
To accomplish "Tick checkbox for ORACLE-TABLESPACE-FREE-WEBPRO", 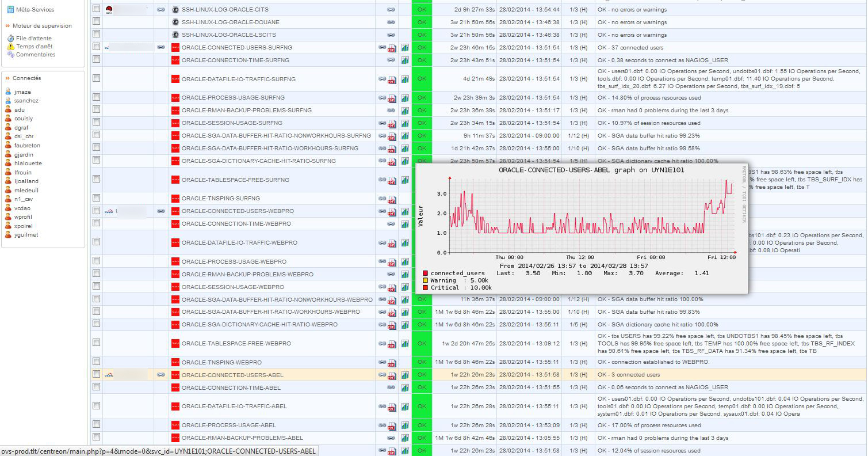I will tap(96, 343).
